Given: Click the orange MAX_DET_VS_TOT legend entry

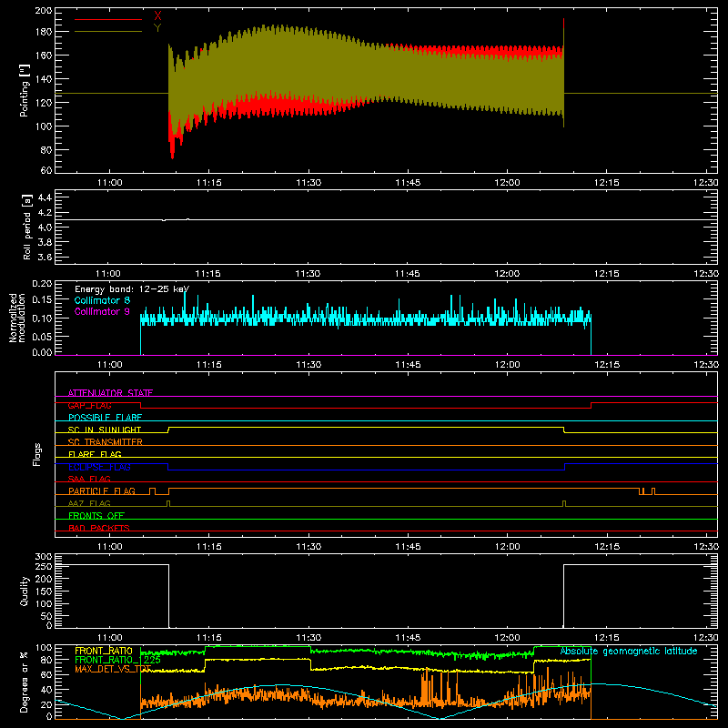Looking at the screenshot, I should pos(113,669).
